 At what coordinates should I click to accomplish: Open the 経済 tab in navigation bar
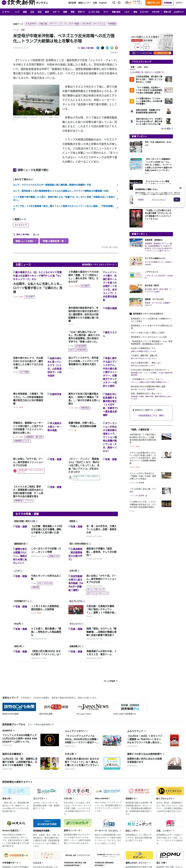click(47, 12)
